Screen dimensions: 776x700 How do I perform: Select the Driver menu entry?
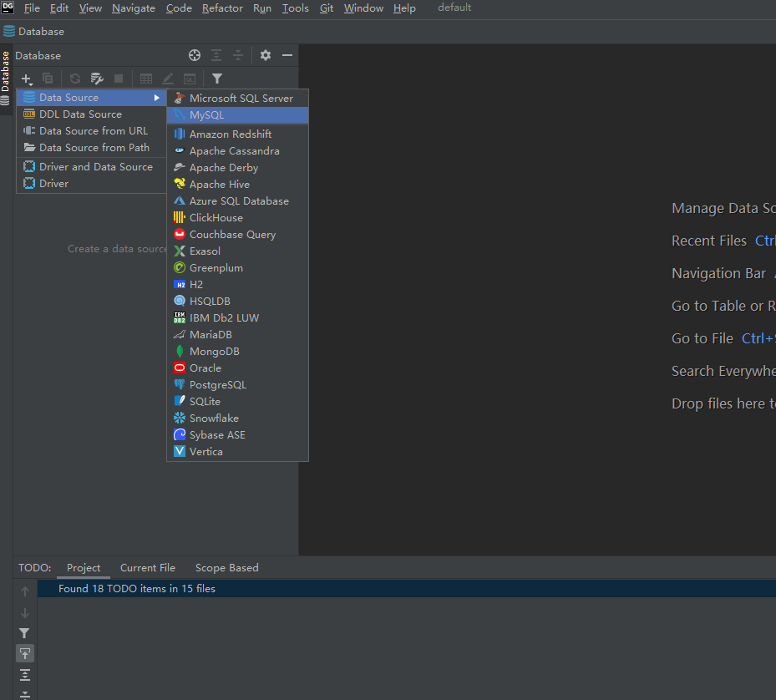92,184
